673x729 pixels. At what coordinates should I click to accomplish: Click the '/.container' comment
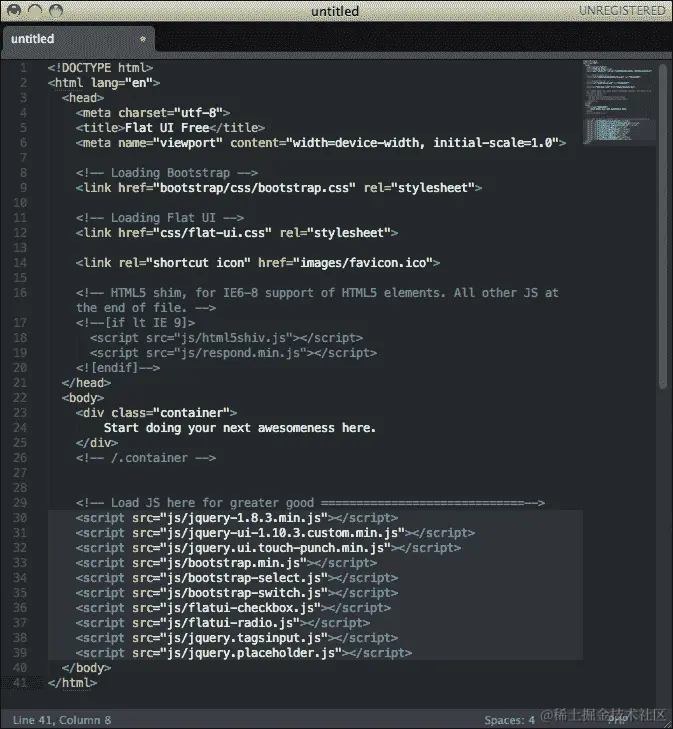[x=146, y=458]
